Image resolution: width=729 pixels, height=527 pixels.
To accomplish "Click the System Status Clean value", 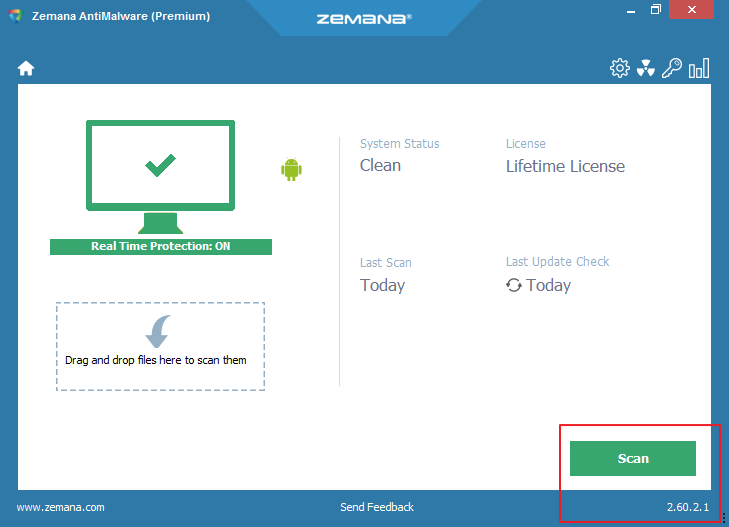I will pyautogui.click(x=380, y=165).
